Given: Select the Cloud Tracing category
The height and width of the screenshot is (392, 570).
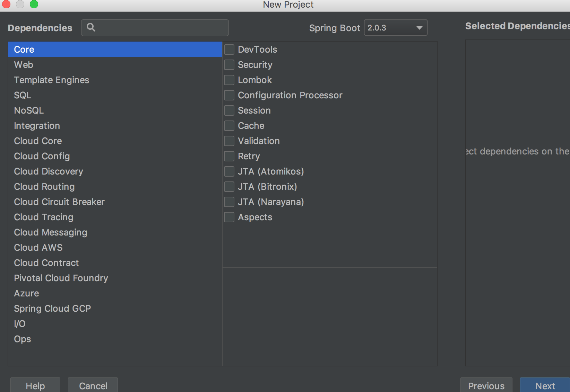Looking at the screenshot, I should [115, 217].
